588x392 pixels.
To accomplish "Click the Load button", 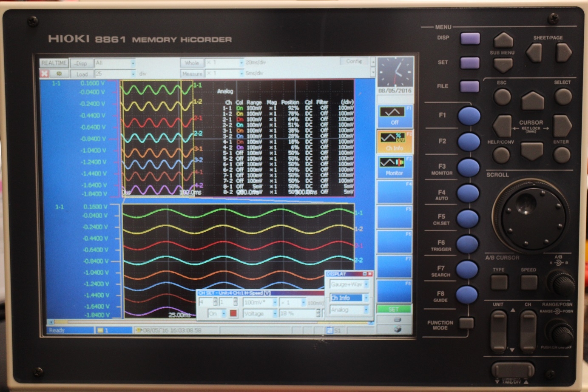I will click(82, 74).
